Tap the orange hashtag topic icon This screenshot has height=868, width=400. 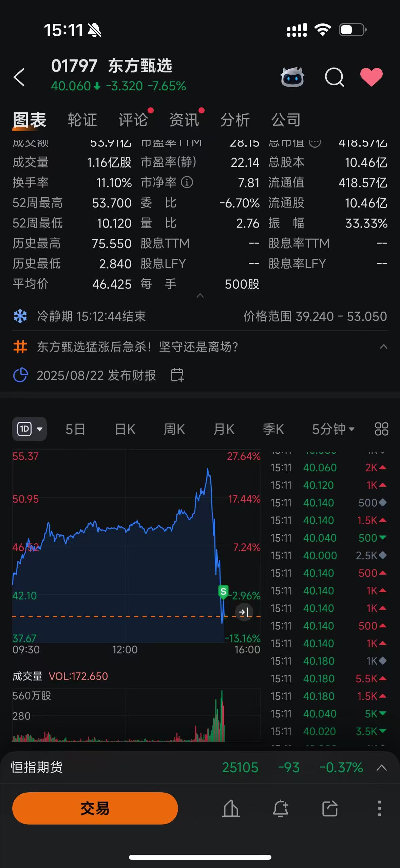[x=20, y=347]
